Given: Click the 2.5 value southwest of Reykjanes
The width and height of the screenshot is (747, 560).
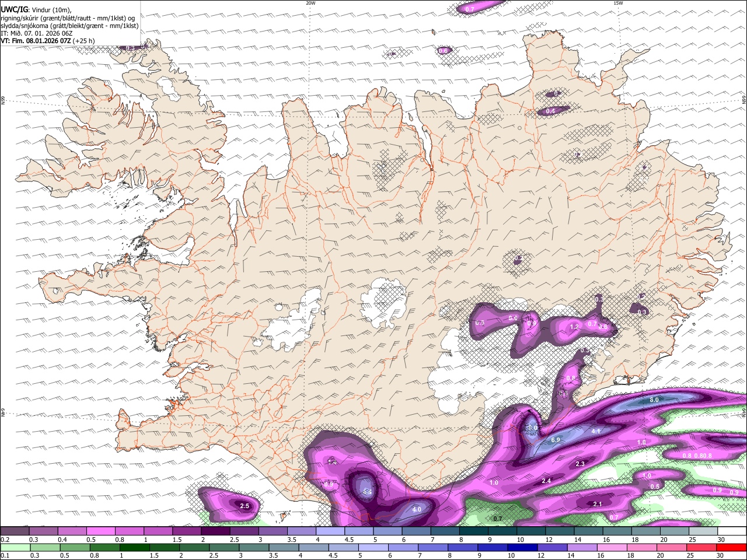Looking at the screenshot, I should pyautogui.click(x=245, y=506).
